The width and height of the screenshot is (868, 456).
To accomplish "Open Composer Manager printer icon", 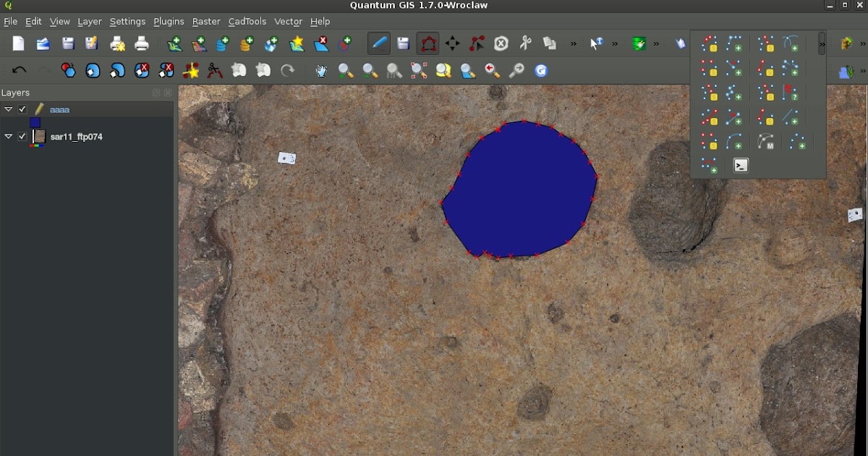I will click(142, 44).
